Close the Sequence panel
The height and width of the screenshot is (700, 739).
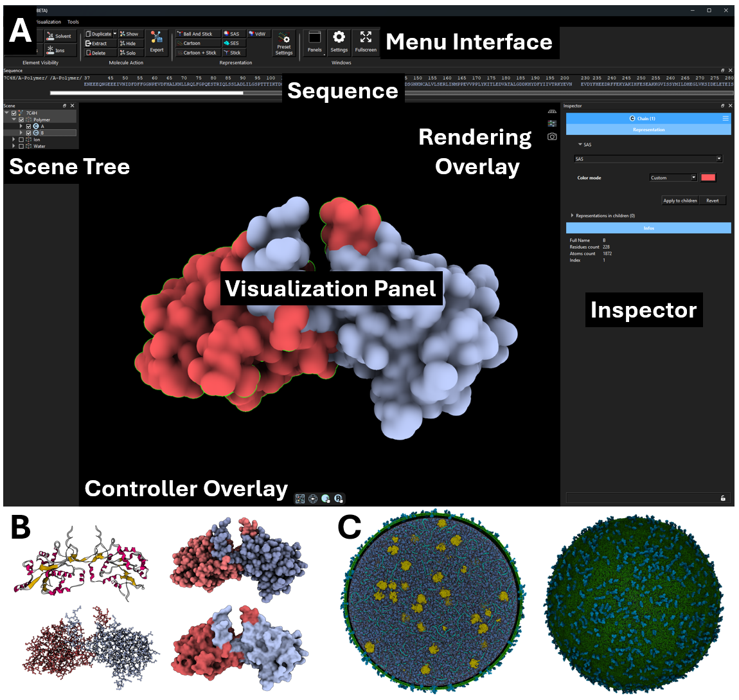pos(730,70)
